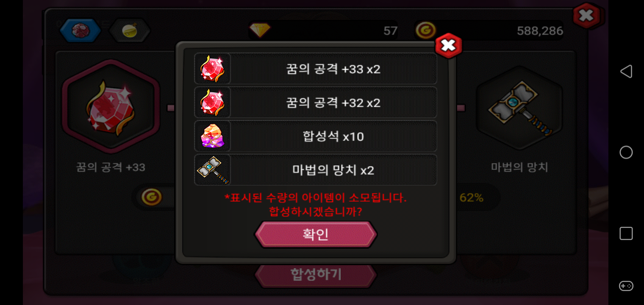Click the orange diamond currency icon

point(259,30)
